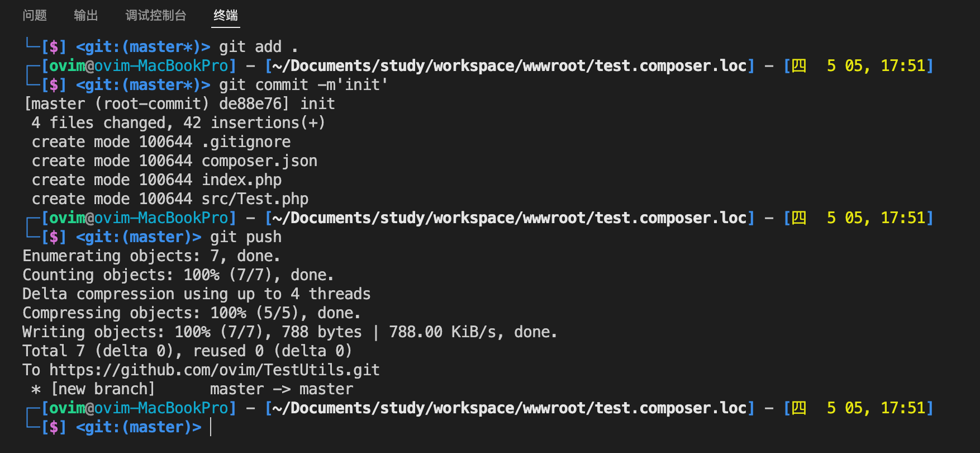Switch to the 问题 tab
980x453 pixels.
(x=35, y=15)
